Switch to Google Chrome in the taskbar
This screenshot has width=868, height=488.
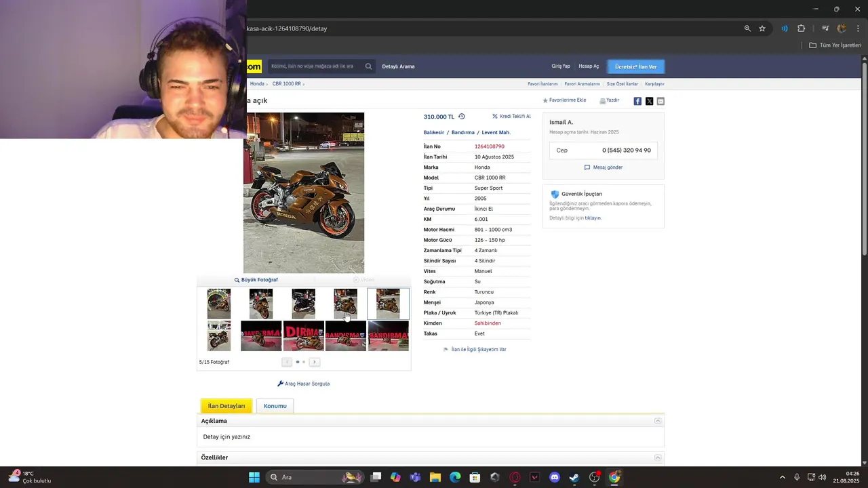(614, 477)
